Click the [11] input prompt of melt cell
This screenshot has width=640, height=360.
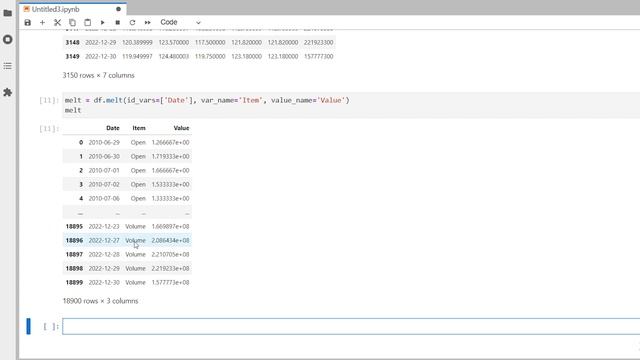coord(49,100)
